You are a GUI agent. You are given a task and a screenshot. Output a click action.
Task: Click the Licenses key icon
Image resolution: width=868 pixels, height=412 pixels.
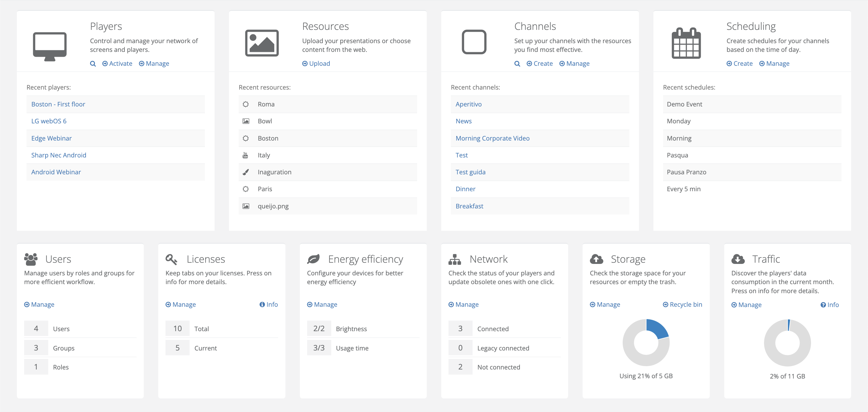tap(171, 259)
